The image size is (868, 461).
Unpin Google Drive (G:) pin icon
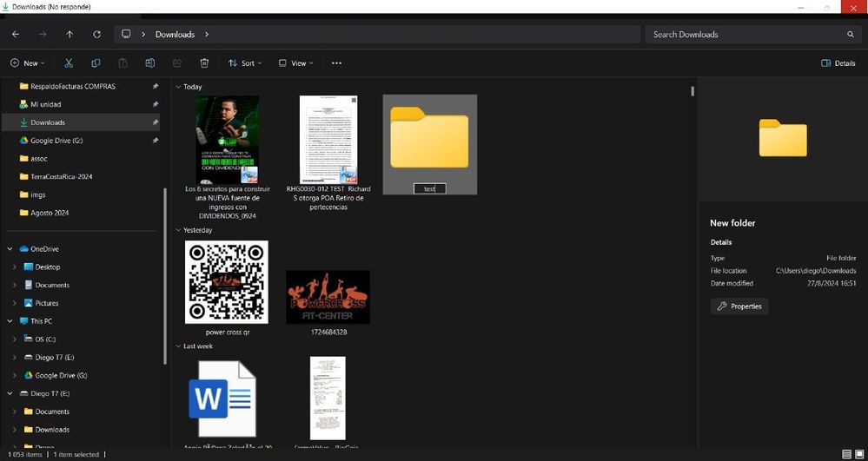pos(155,141)
